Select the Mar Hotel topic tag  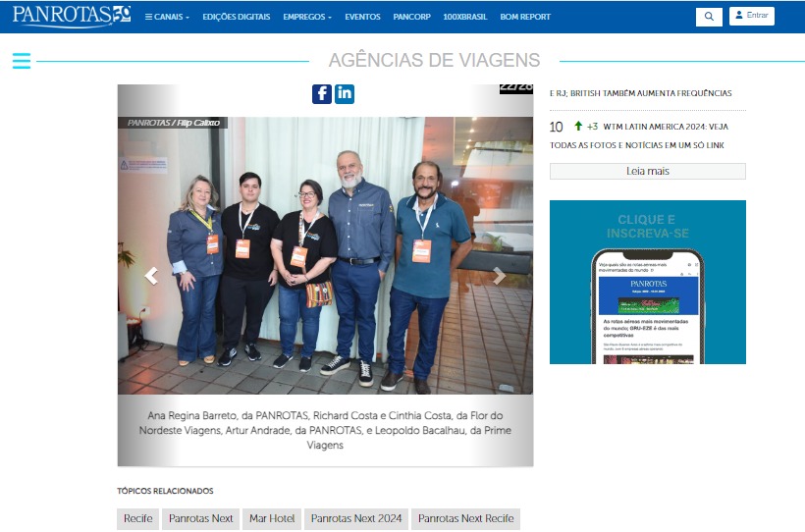[x=272, y=518]
